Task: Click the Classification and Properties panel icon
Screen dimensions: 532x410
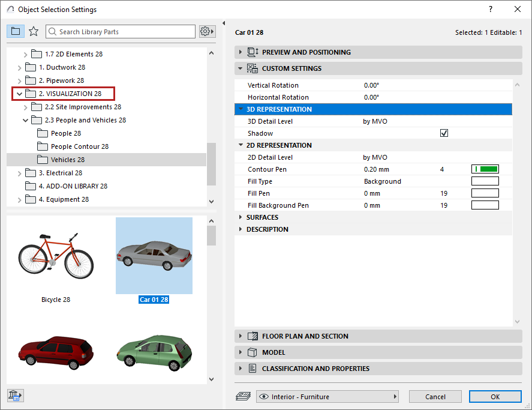Action: coord(253,369)
